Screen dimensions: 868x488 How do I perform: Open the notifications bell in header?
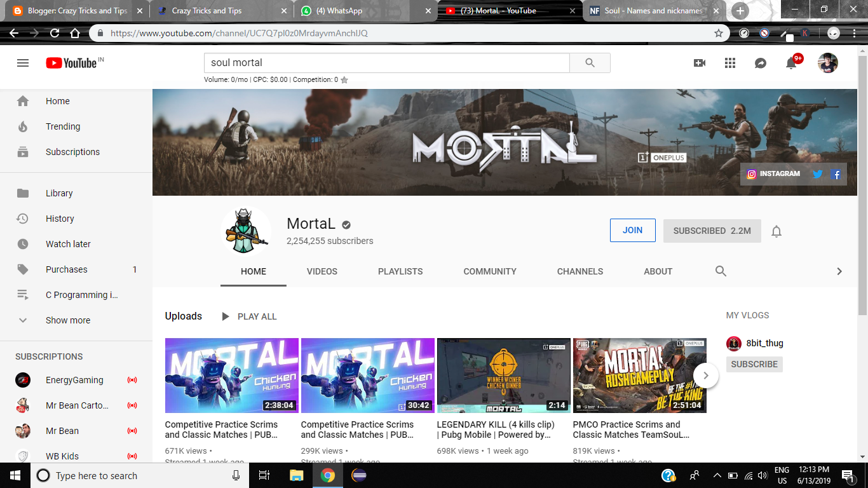point(791,63)
